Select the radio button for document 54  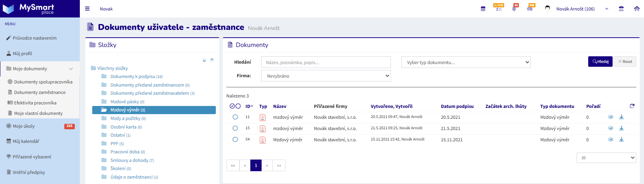click(235, 139)
